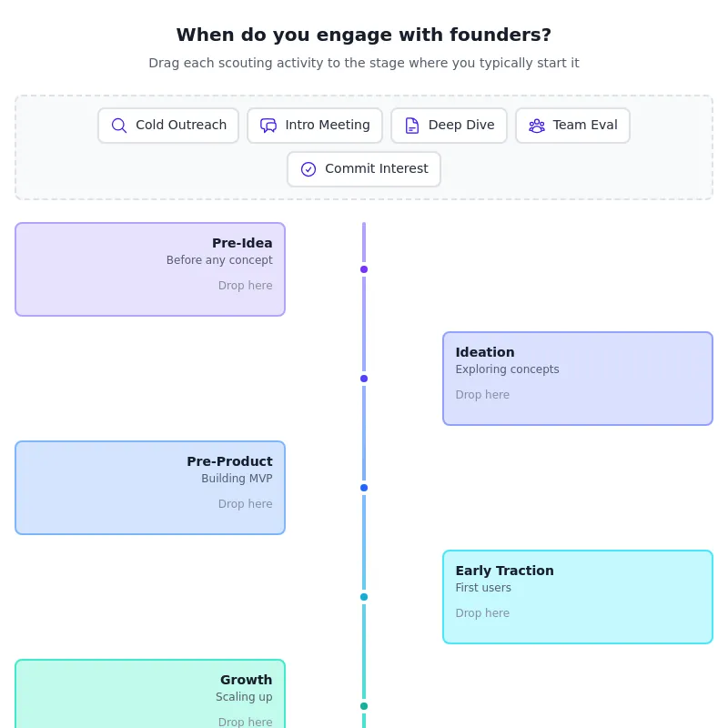Click the Early Traction timeline marker
Screen dimensions: 728x728
(364, 597)
